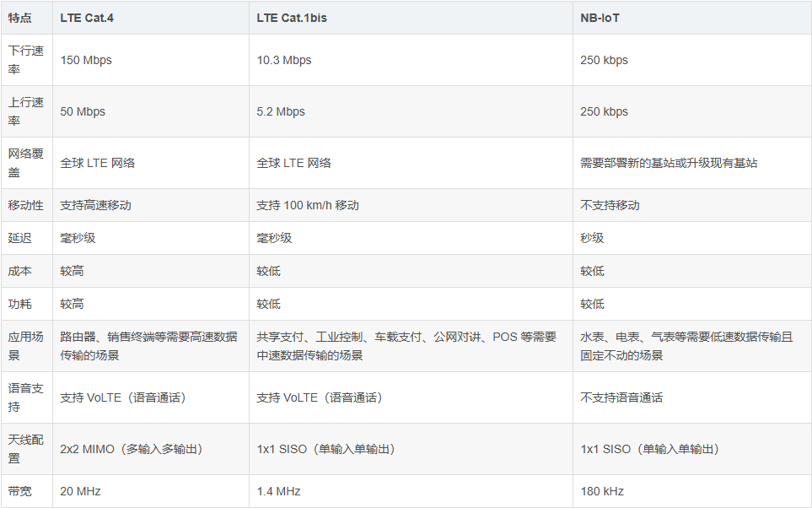
Task: Click the LTE Cat.1bis column header
Action: coord(292,18)
